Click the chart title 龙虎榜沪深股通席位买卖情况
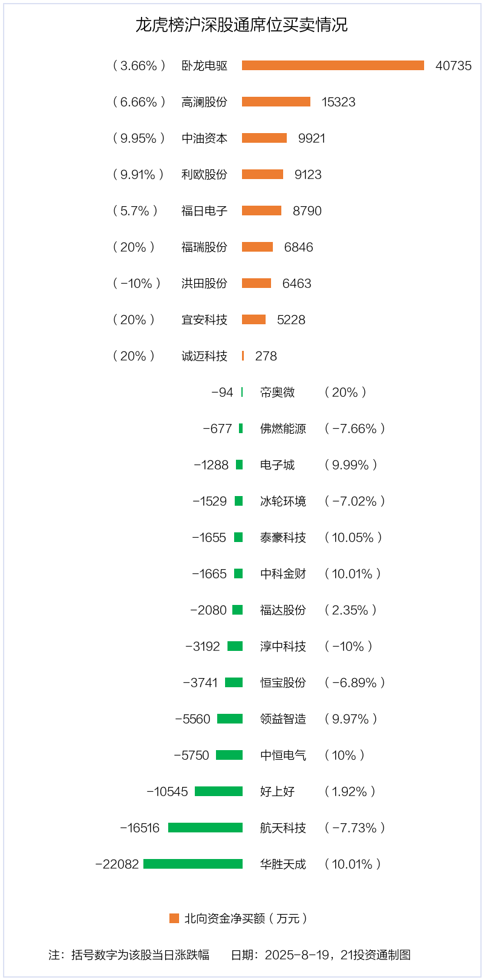The image size is (484, 980). (241, 25)
